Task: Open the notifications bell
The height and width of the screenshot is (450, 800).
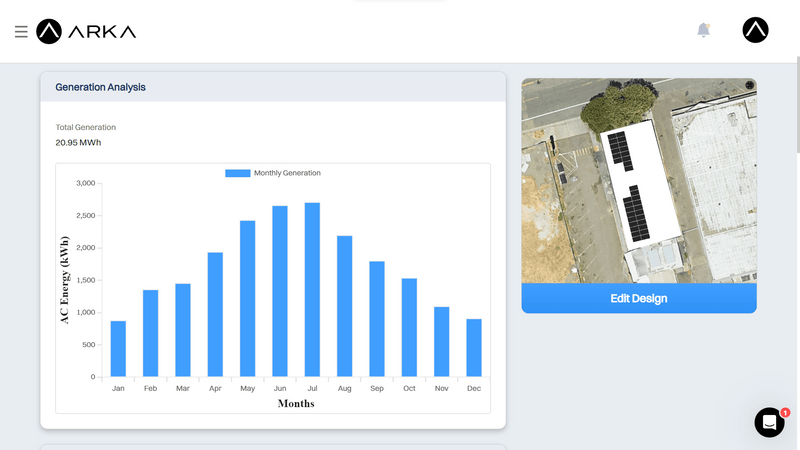Action: tap(704, 30)
